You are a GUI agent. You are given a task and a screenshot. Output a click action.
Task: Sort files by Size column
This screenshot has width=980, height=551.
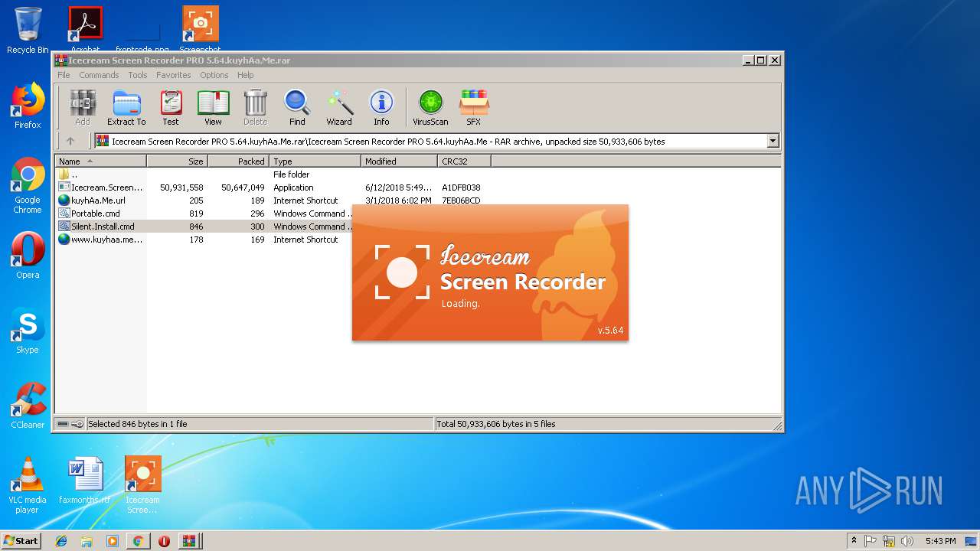(x=177, y=161)
